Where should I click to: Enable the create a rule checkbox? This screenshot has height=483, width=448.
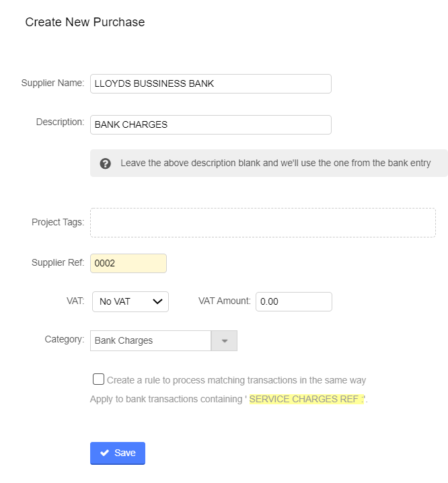tap(99, 379)
